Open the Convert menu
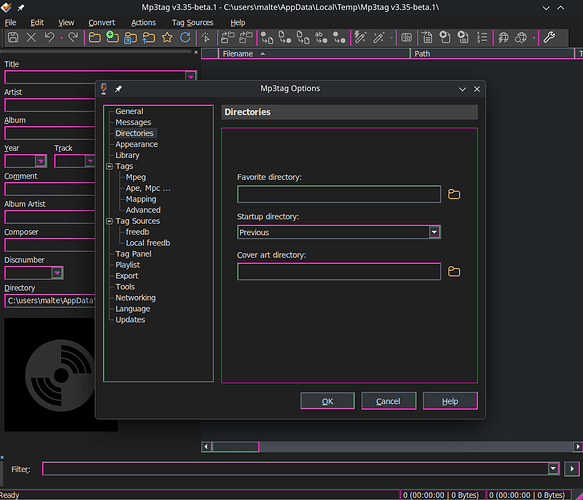583x500 pixels. [x=102, y=23]
